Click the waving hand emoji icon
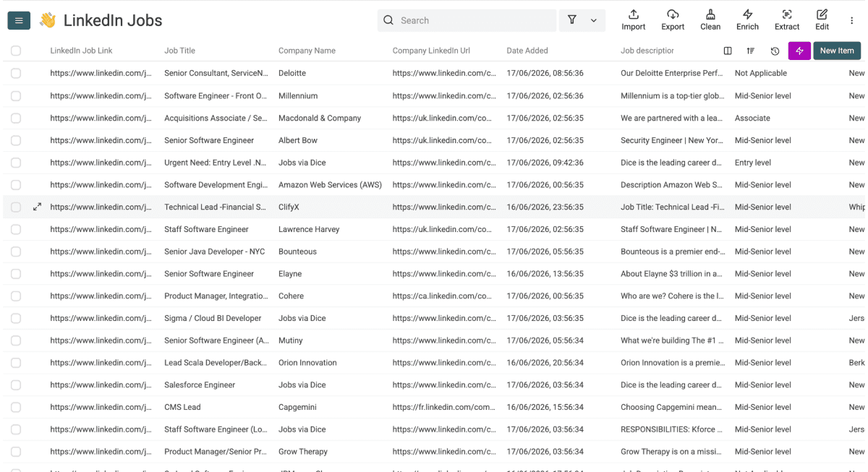 [48, 20]
